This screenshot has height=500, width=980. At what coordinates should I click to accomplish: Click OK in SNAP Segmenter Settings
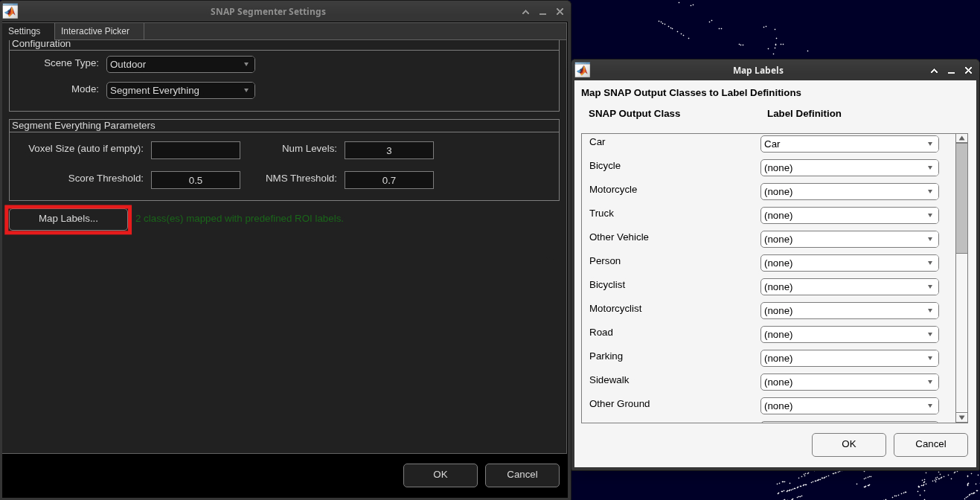pyautogui.click(x=441, y=475)
